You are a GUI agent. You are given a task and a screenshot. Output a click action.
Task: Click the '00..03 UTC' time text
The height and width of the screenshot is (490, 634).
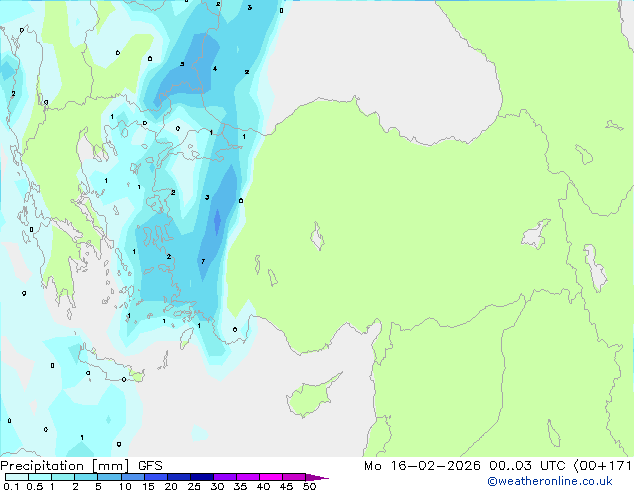(x=526, y=466)
